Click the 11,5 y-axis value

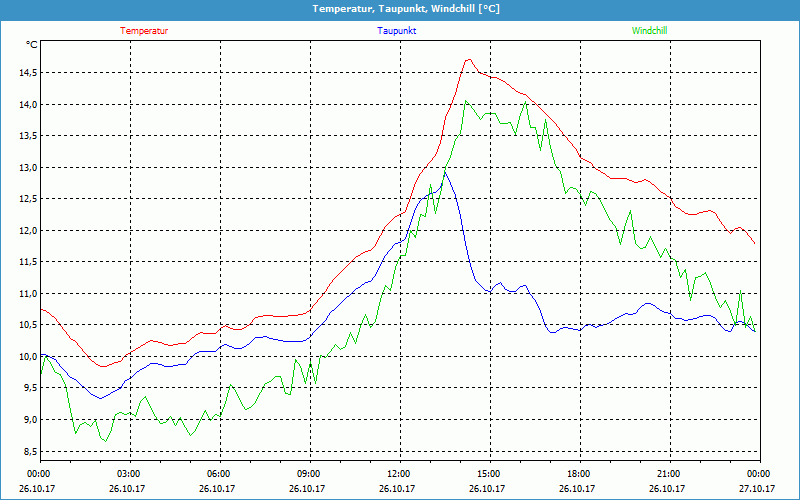coord(28,262)
